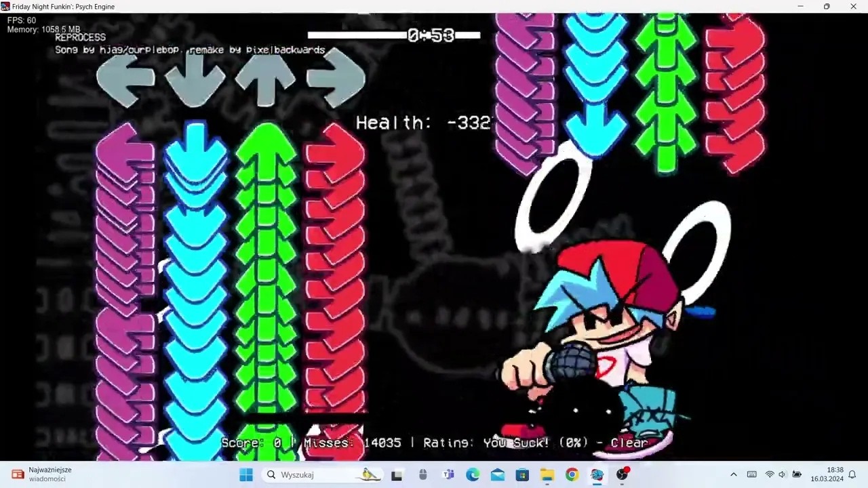Open Task View in taskbar

tap(397, 474)
